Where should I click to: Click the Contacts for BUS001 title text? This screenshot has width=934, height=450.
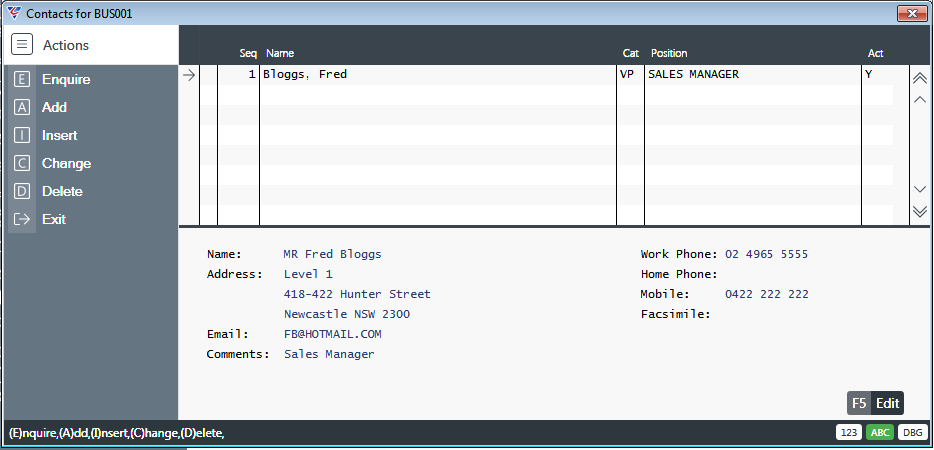79,13
